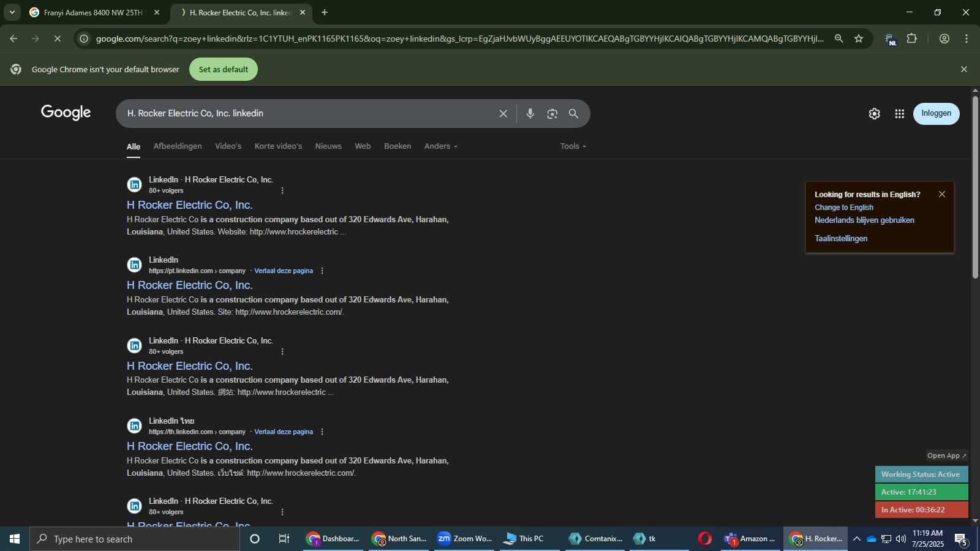The width and height of the screenshot is (980, 551).
Task: Open the NL translate extension icon
Action: (x=890, y=39)
